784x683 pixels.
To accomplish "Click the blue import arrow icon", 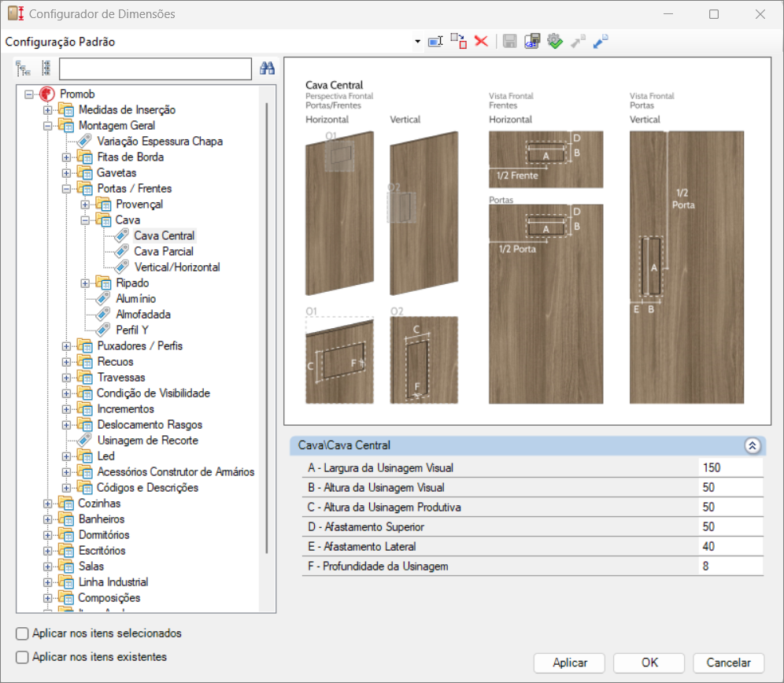I will point(600,42).
